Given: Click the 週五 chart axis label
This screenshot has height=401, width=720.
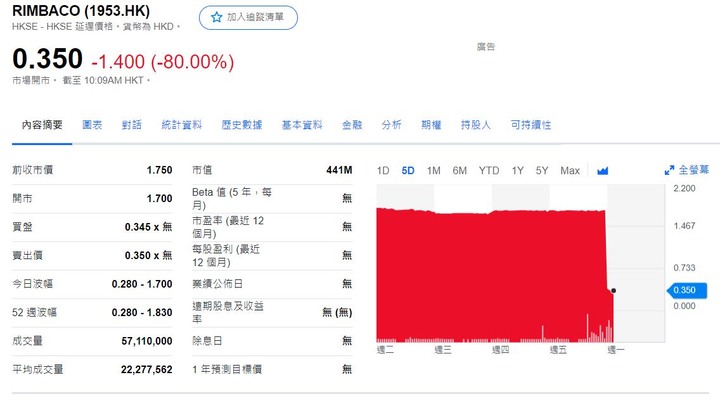Looking at the screenshot, I should (558, 350).
